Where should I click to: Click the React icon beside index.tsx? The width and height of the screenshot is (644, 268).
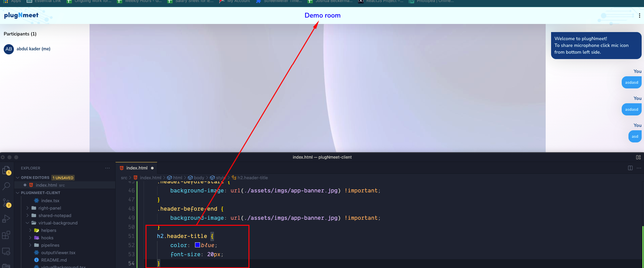36,200
